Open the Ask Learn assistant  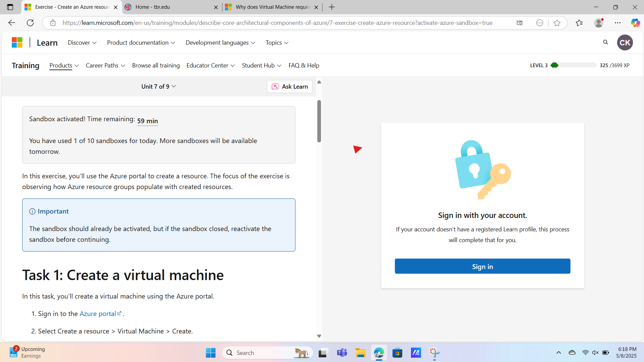[x=290, y=87]
